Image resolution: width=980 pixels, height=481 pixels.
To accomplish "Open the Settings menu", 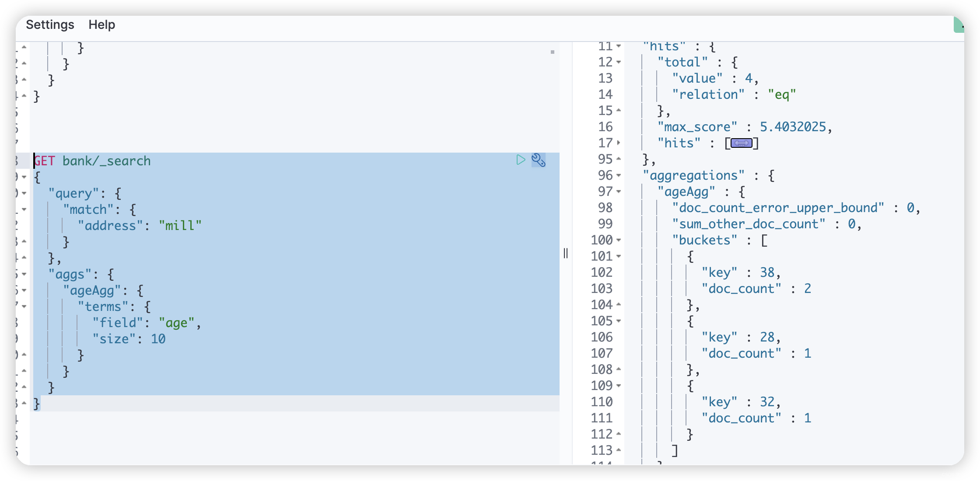I will [49, 24].
